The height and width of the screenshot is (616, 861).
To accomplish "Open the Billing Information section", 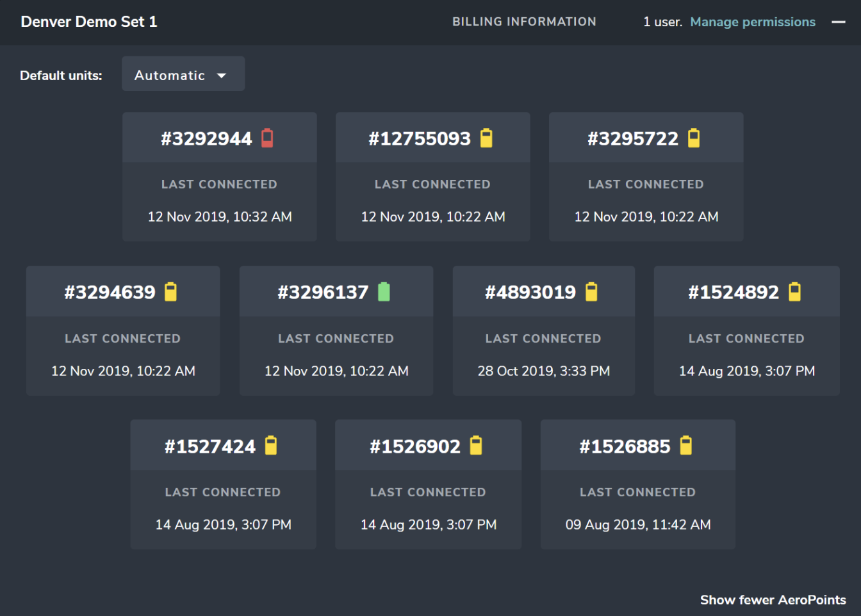I will (524, 21).
